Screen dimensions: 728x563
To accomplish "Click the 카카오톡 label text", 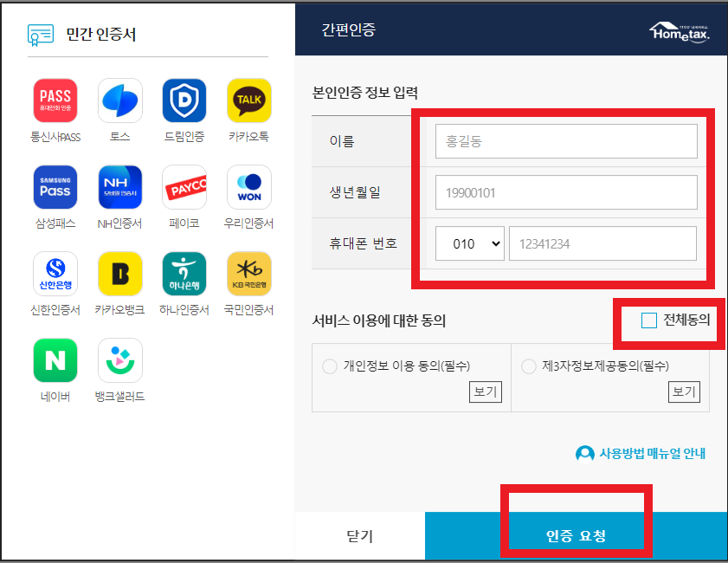I will click(248, 137).
